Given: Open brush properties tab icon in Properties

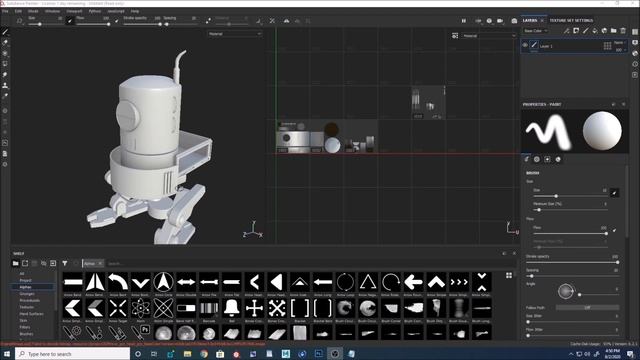Looking at the screenshot, I should coord(527,159).
